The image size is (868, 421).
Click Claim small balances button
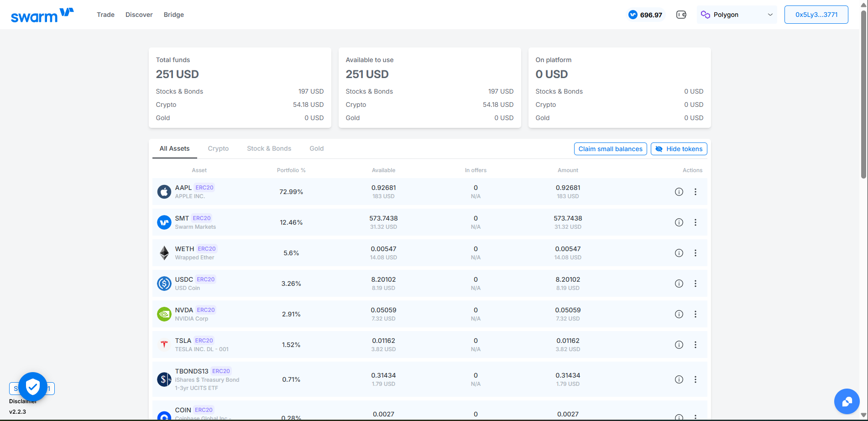(x=610, y=149)
